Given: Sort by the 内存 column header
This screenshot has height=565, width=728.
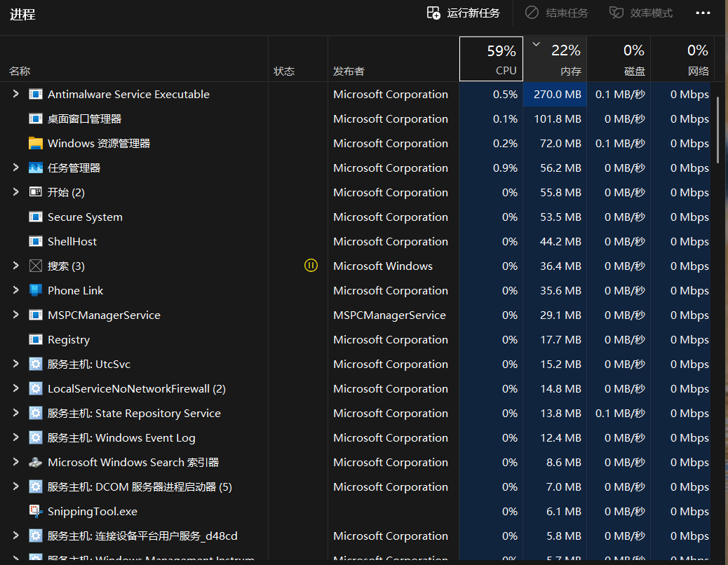Looking at the screenshot, I should tap(555, 59).
